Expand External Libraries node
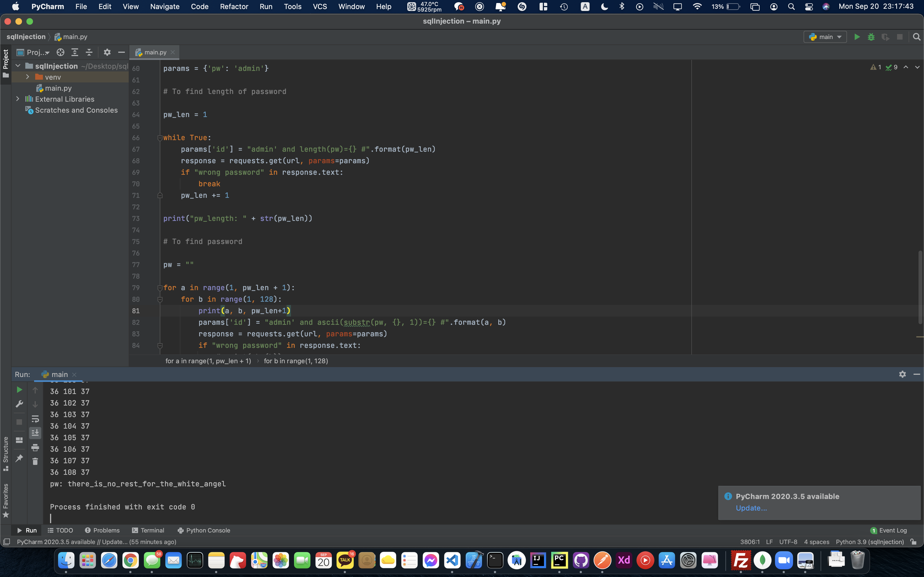Screen dimensions: 924x577 [x=18, y=99]
